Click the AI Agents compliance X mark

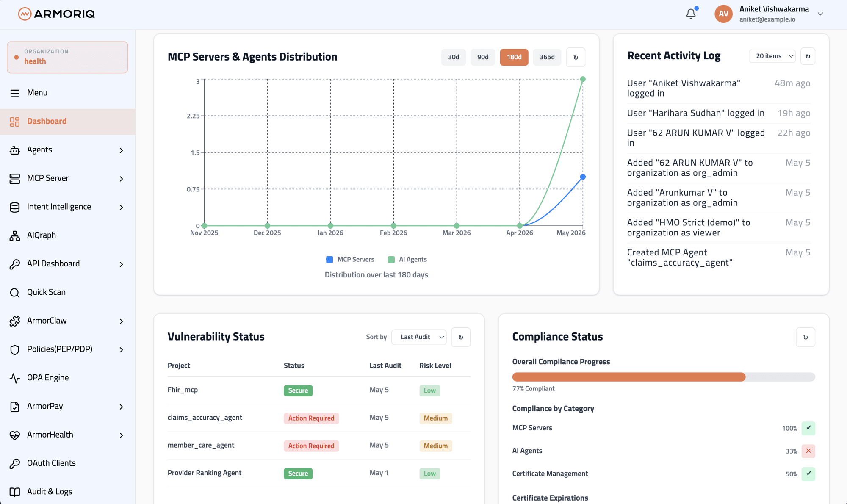(808, 451)
